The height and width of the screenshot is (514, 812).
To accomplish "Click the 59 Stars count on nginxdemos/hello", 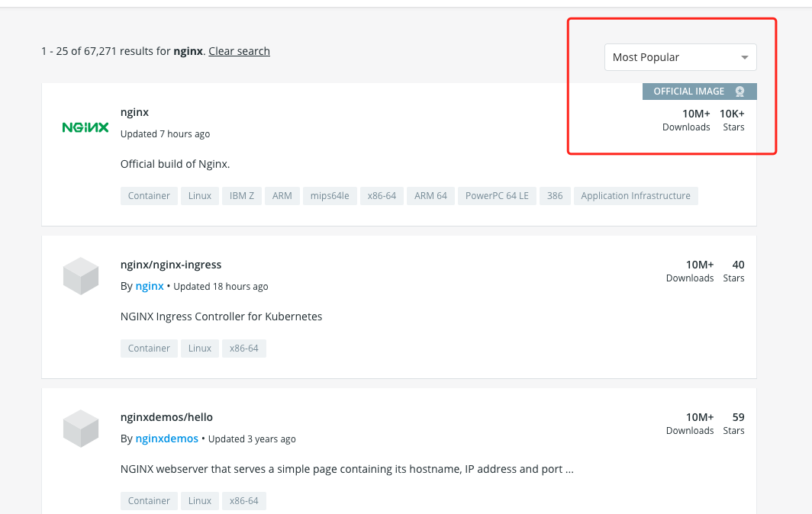I will [x=734, y=423].
